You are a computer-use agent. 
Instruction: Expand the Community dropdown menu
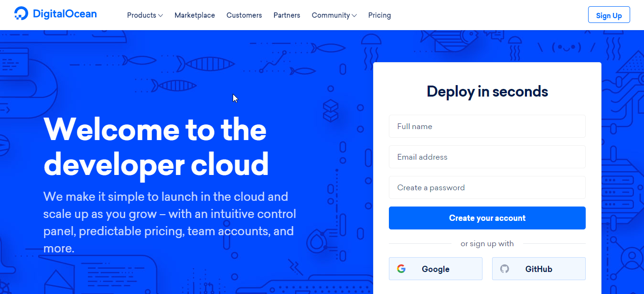tap(334, 15)
